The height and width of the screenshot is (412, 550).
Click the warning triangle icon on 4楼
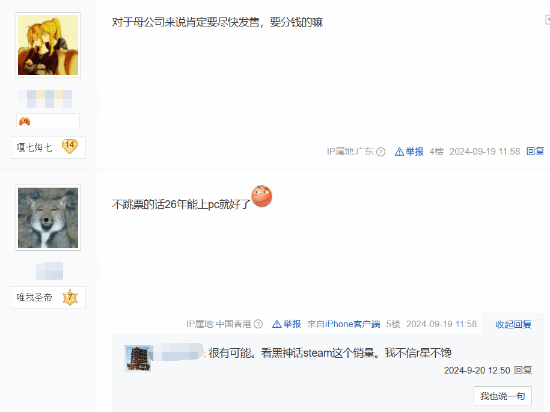click(x=399, y=152)
